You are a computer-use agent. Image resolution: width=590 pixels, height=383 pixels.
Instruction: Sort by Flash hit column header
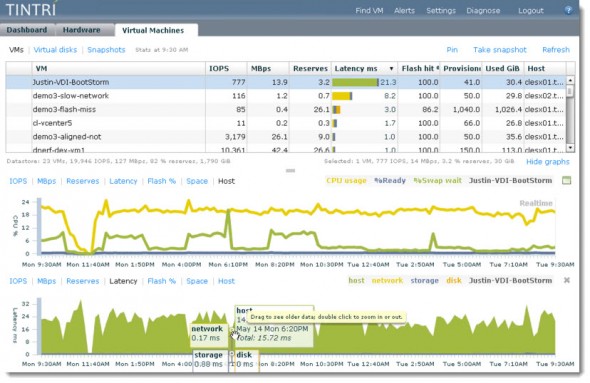419,68
